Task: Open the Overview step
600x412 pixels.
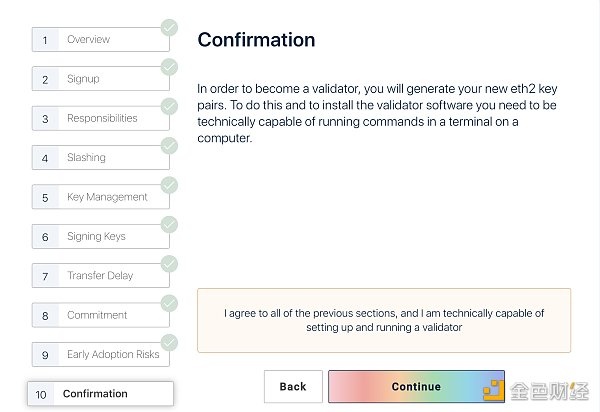Action: [x=100, y=40]
